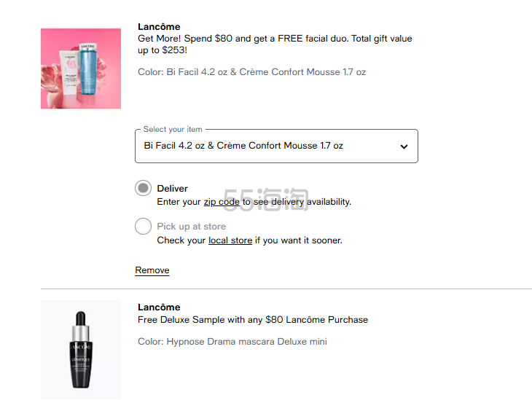Click the Lancôme brand name above Deluxe Sample
This screenshot has width=532, height=400.
[159, 307]
